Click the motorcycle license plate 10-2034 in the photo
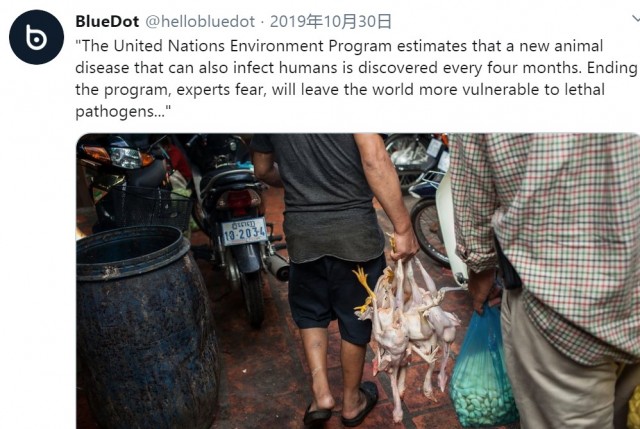 [x=244, y=232]
